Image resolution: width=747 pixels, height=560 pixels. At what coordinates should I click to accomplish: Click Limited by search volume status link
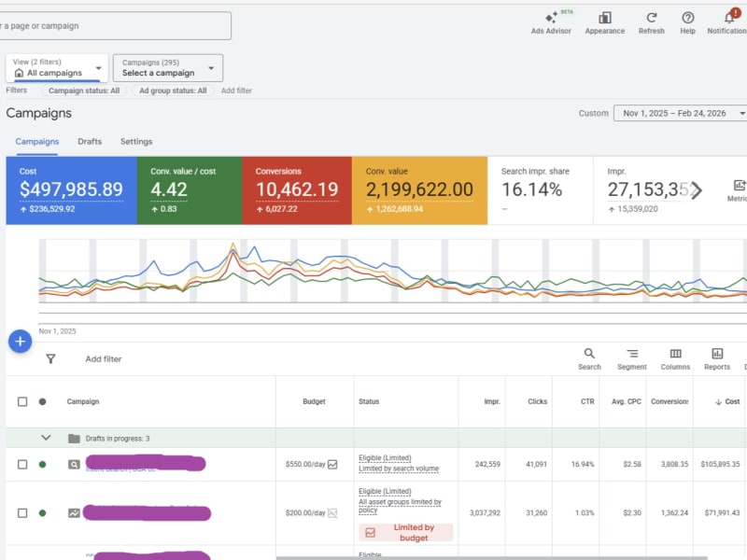click(x=399, y=469)
